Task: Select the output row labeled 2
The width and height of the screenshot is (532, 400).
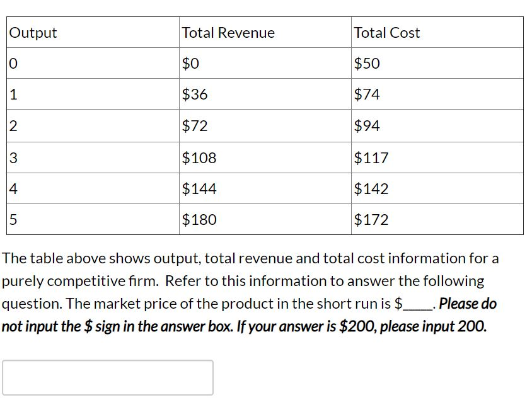Action: [x=12, y=126]
